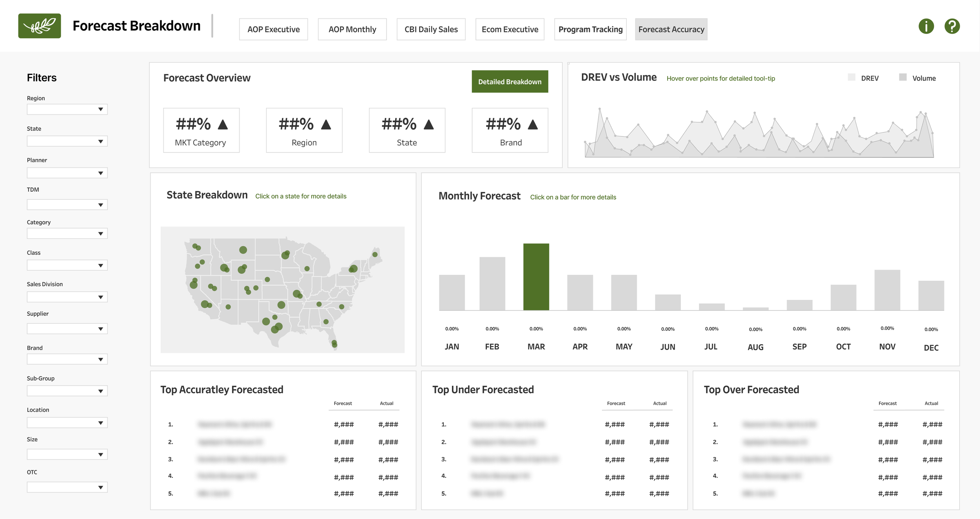Open the OTC filter dropdown
980x519 pixels.
click(101, 487)
